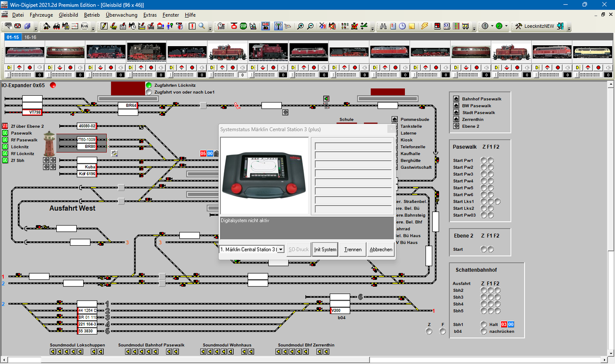Screen dimensions: 615x364
Task: Click the pencil edit icon in the toolbar
Action: pyautogui.click(x=104, y=26)
